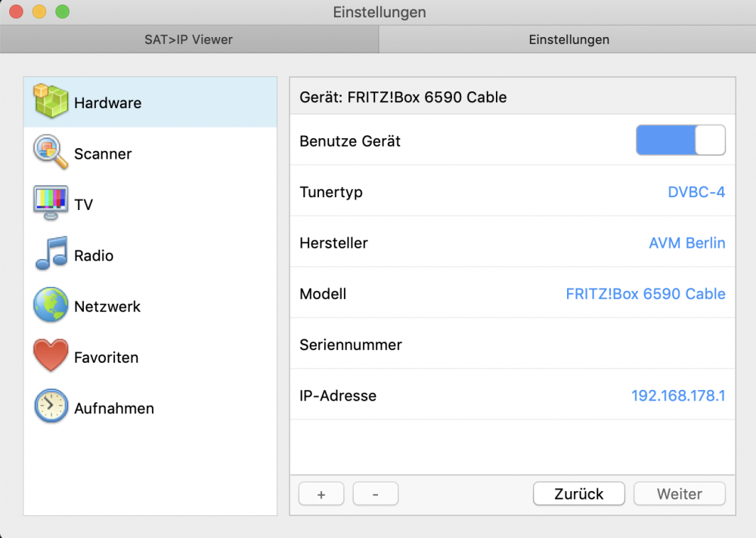Click the Aufnahmen clock icon
Viewport: 756px width, 538px height.
click(51, 407)
